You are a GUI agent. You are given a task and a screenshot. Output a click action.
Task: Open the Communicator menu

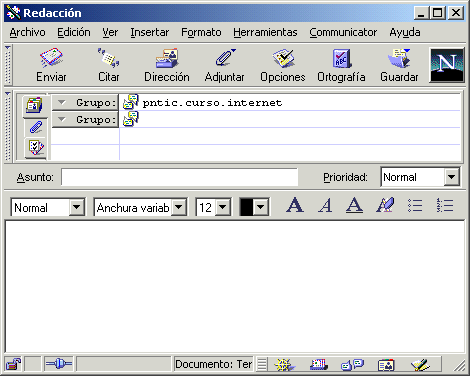pos(343,32)
